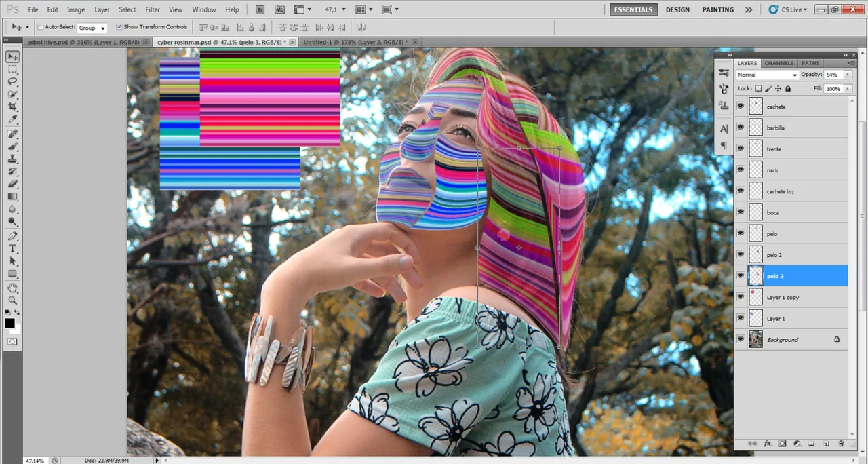Select the Crop tool
The height and width of the screenshot is (464, 868).
click(x=12, y=107)
